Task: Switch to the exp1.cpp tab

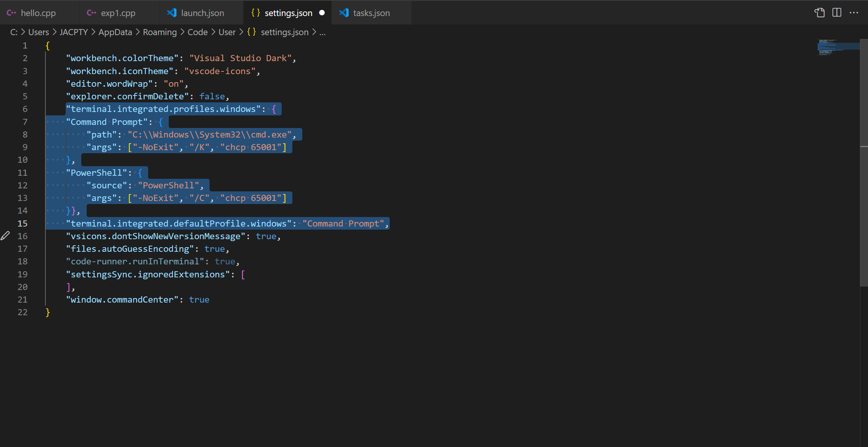Action: click(x=119, y=13)
